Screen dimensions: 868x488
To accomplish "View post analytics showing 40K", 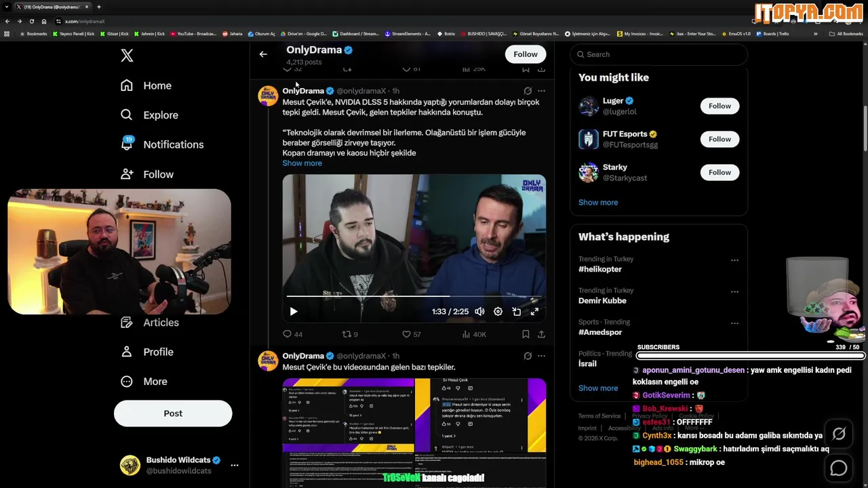I will (x=474, y=334).
